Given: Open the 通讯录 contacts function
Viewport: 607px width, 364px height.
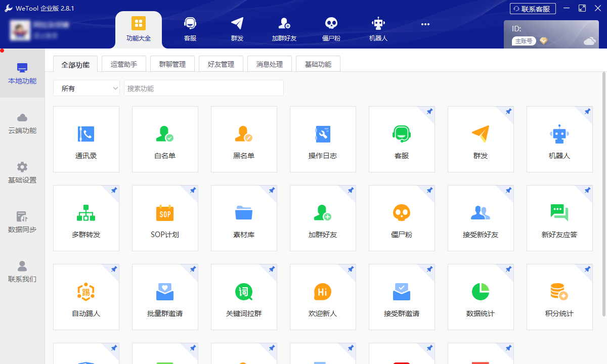Looking at the screenshot, I should [86, 139].
